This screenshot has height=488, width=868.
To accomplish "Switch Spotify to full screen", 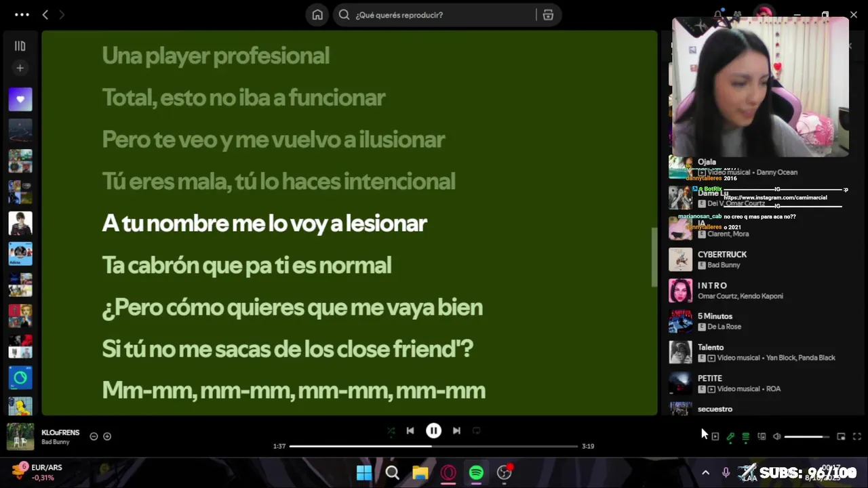I will coord(856,436).
